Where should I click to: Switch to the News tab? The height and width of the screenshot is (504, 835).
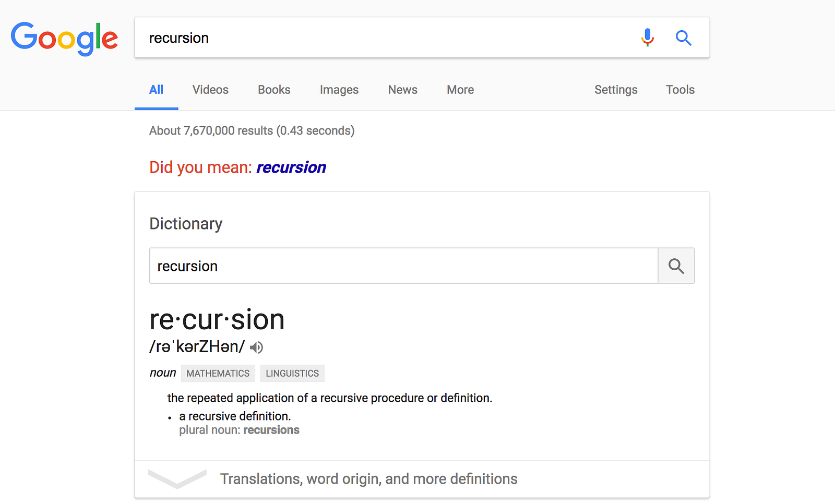click(x=402, y=90)
